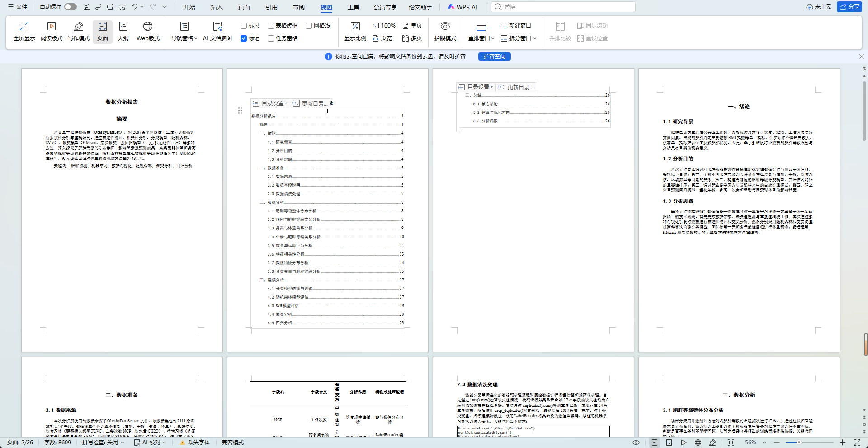This screenshot has width=868, height=448.
Task: Turn on eye protection mode (护眼模式)
Action: point(445,32)
